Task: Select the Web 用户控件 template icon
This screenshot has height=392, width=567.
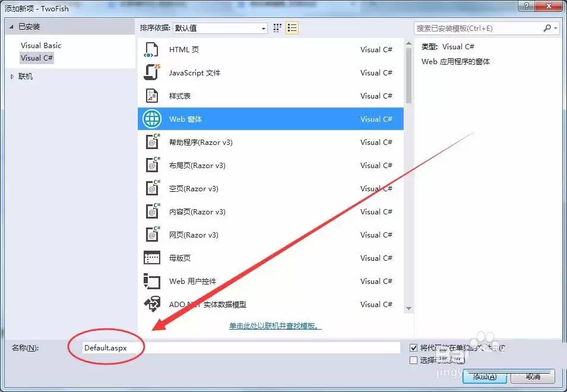Action: pyautogui.click(x=151, y=281)
